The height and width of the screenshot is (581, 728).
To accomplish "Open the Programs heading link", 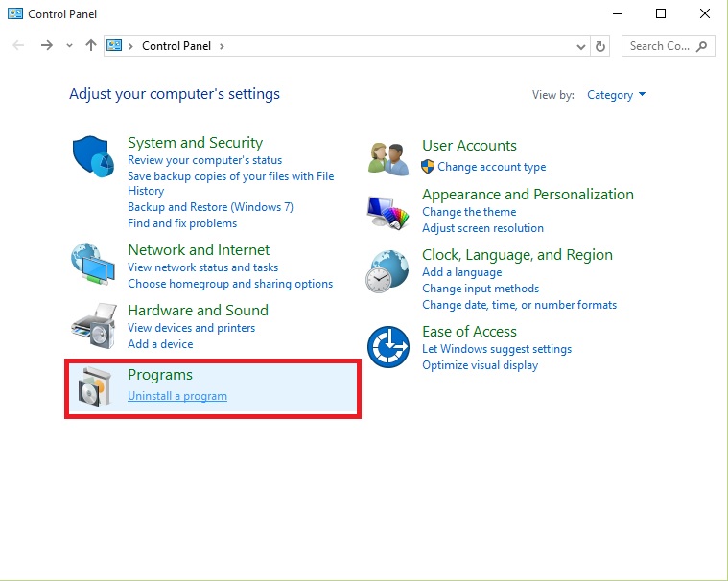I will [160, 375].
